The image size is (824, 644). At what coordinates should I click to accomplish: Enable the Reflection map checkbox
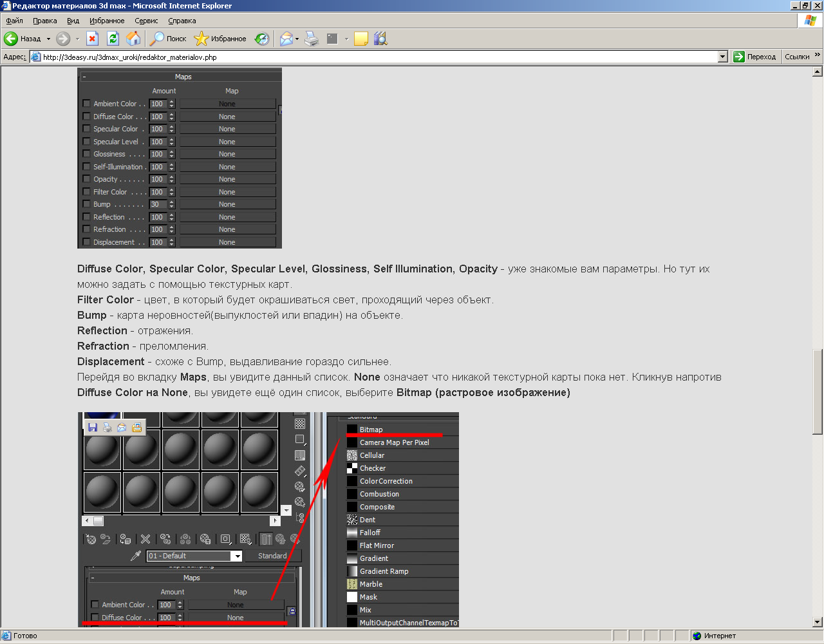pos(86,217)
